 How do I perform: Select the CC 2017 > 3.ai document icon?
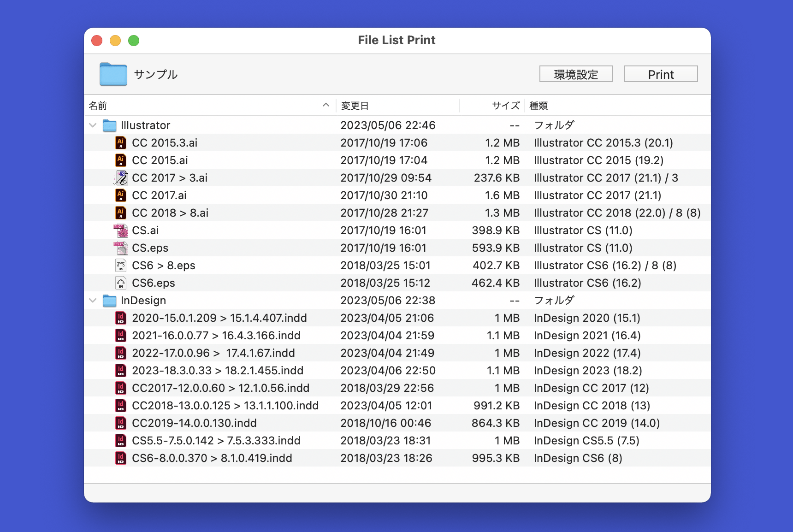[121, 177]
